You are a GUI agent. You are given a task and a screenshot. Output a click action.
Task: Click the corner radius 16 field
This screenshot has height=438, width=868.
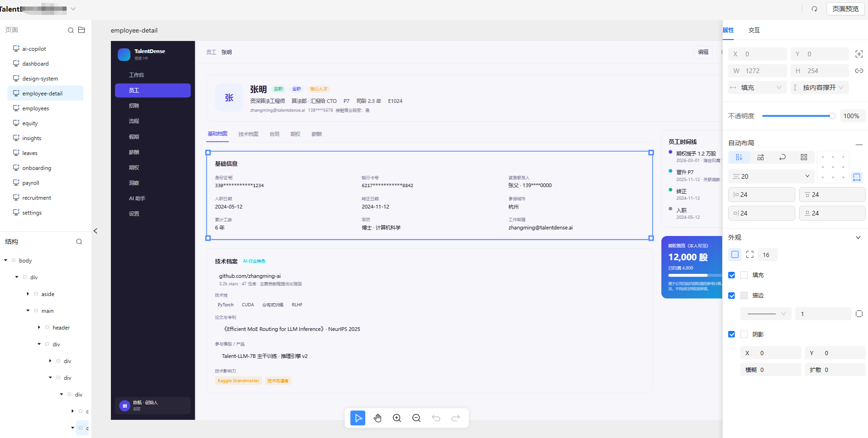768,255
